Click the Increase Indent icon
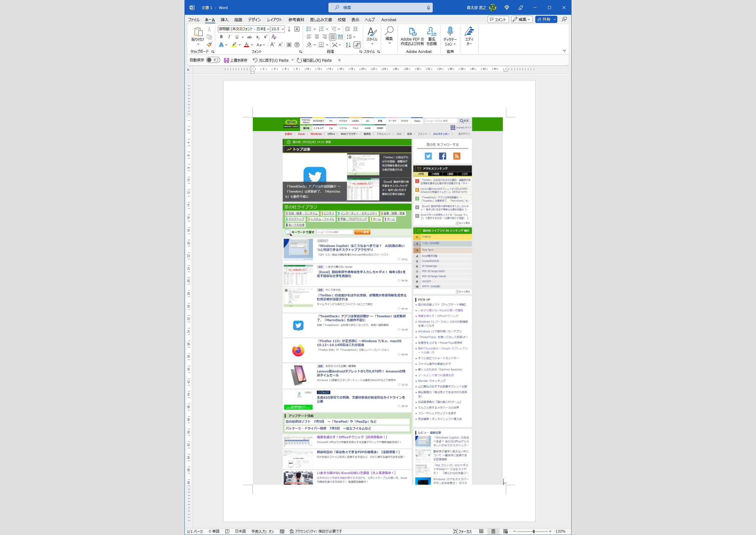The height and width of the screenshot is (535, 756). pyautogui.click(x=355, y=29)
